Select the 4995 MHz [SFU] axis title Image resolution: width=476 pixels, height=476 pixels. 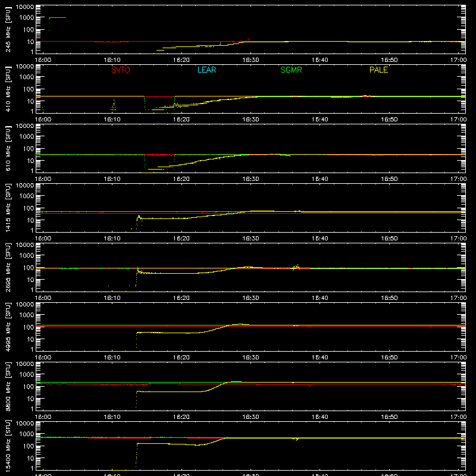[8, 327]
